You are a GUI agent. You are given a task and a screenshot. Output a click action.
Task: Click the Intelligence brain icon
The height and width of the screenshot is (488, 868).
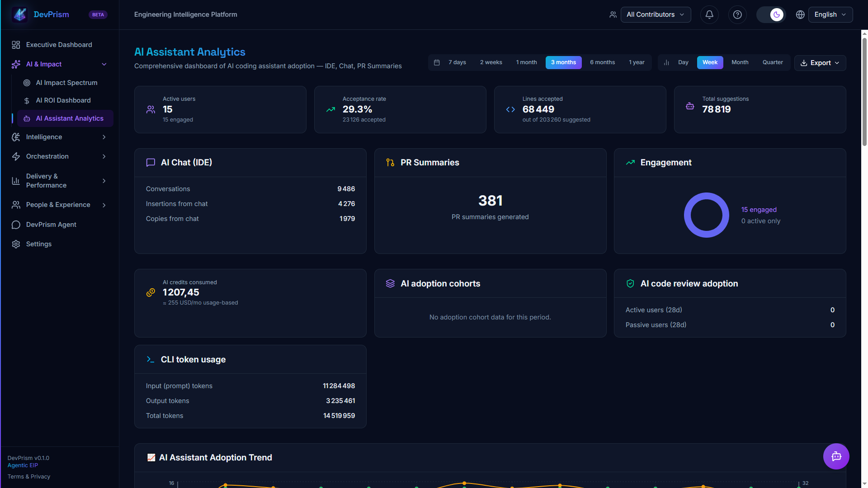pos(16,137)
